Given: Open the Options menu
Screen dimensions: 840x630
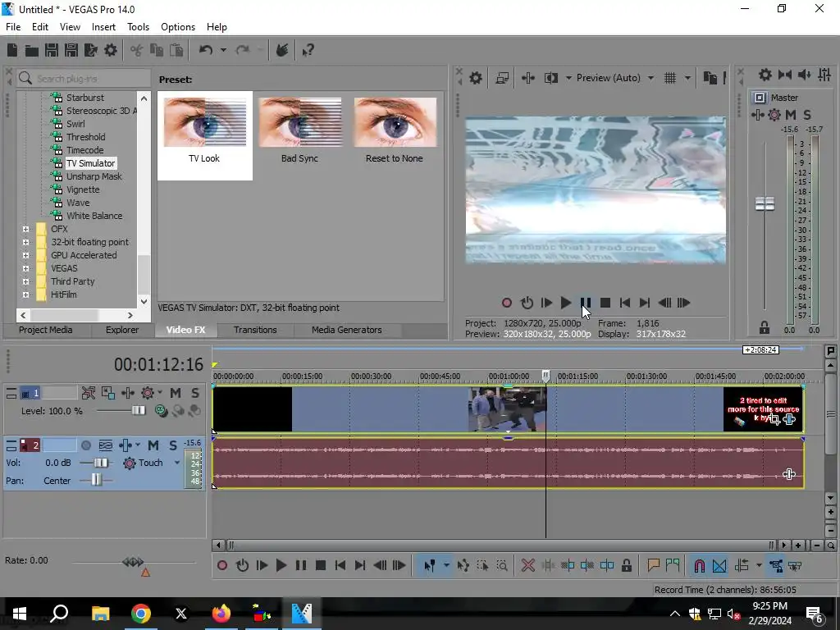Looking at the screenshot, I should click(178, 27).
